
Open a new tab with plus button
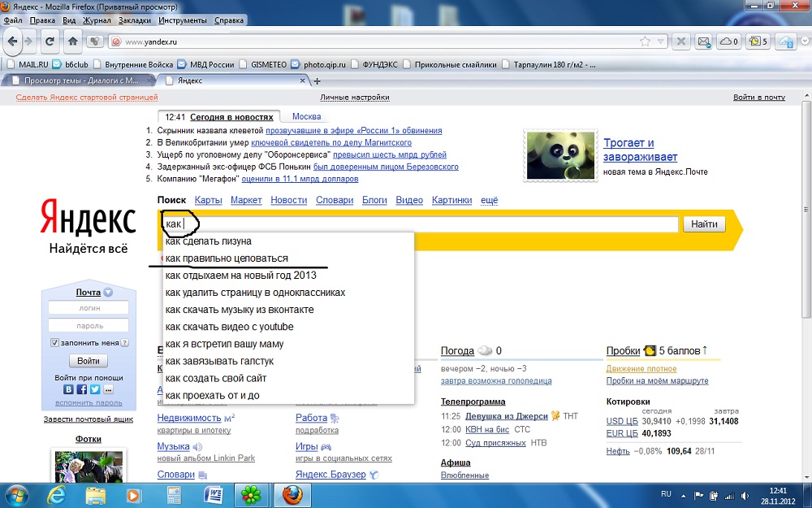(x=317, y=80)
